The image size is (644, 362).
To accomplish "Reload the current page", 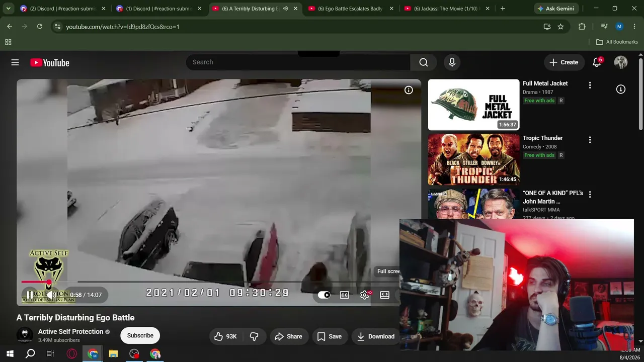I will (x=40, y=27).
